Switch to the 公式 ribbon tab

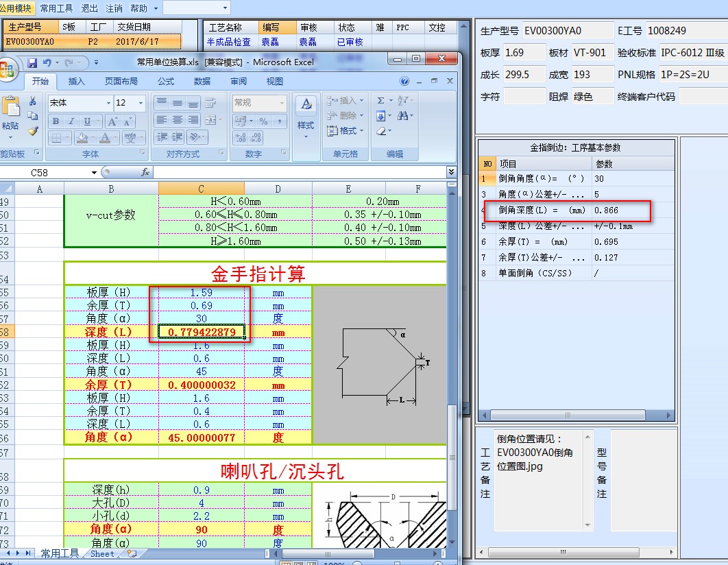tap(166, 81)
